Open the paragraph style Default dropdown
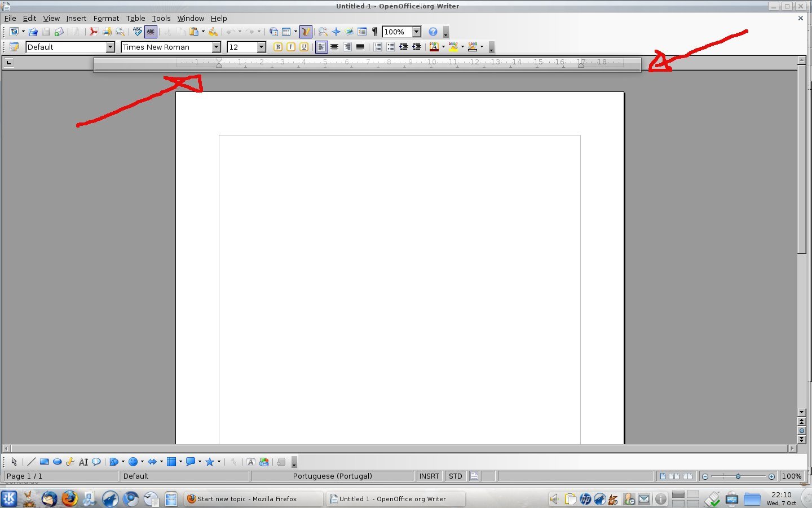 pos(111,47)
